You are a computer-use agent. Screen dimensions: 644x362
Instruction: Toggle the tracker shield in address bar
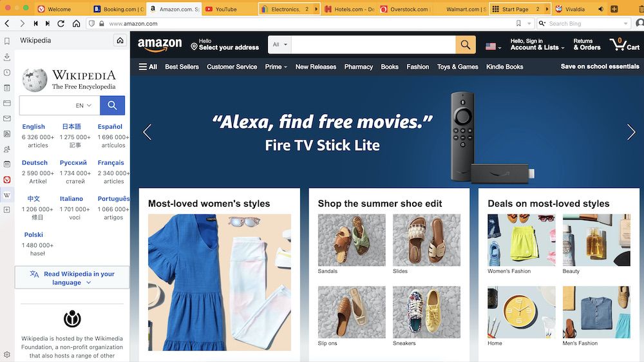coord(92,23)
